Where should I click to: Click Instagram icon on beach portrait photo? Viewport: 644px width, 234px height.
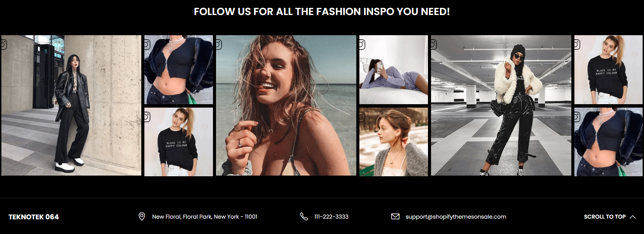click(x=219, y=45)
